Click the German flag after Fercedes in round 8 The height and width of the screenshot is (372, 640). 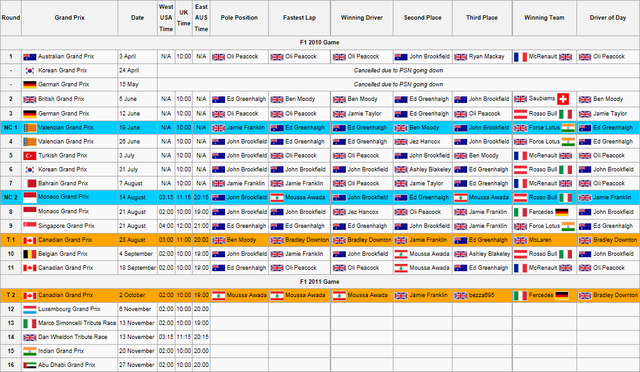point(562,212)
